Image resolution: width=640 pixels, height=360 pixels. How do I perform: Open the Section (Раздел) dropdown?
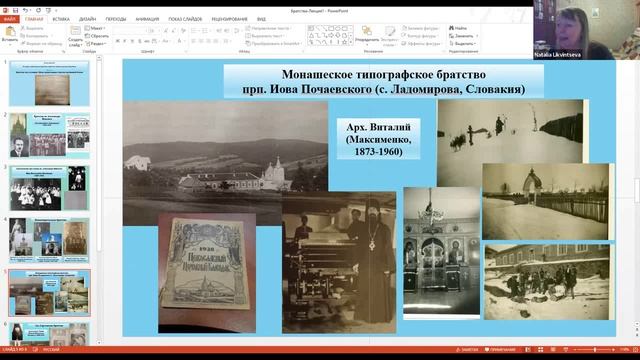click(95, 44)
